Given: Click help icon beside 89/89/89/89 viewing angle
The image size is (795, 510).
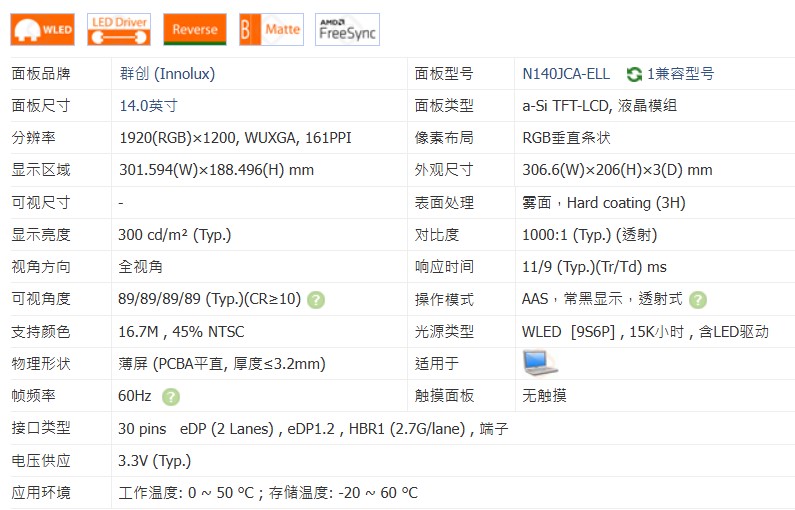Looking at the screenshot, I should tap(316, 300).
